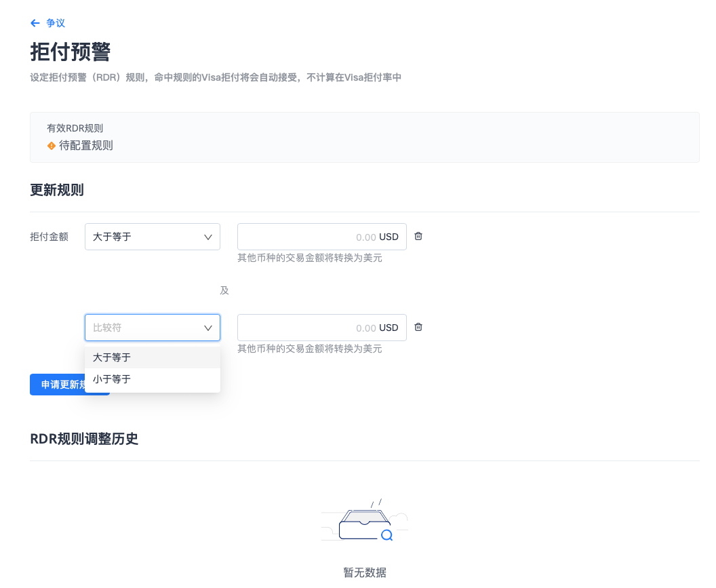Delete the first 拒付金额 condition row
Image resolution: width=716 pixels, height=588 pixels.
(x=418, y=236)
